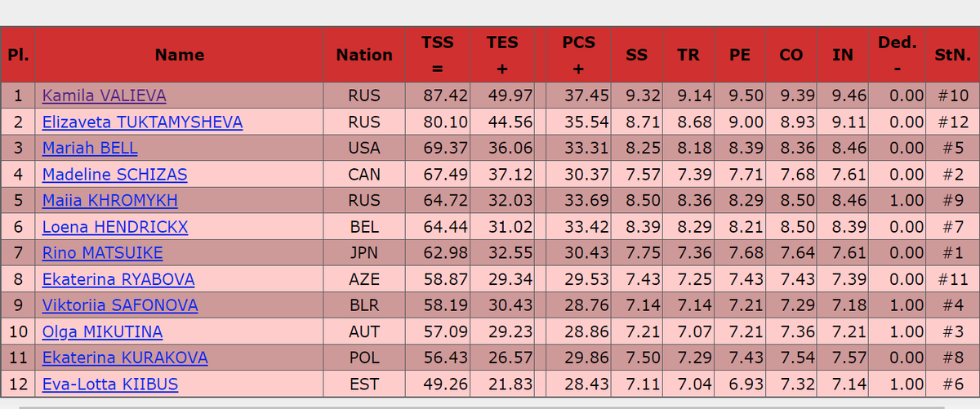This screenshot has width=980, height=409.
Task: Select Viktoriia SAFONOVA's name link
Action: tap(120, 305)
